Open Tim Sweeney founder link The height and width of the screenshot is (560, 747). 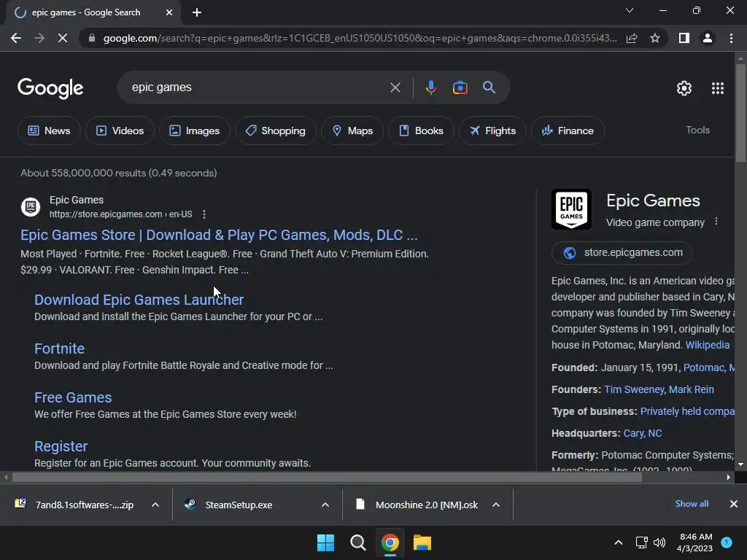click(635, 389)
